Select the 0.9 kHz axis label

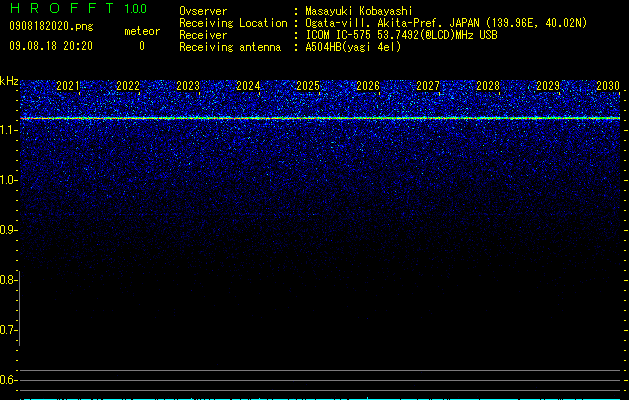pos(8,230)
